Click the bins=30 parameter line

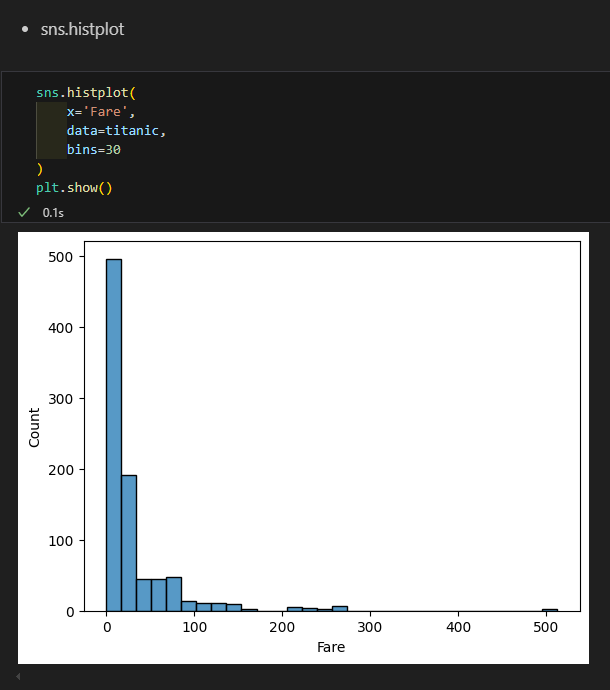click(x=94, y=150)
